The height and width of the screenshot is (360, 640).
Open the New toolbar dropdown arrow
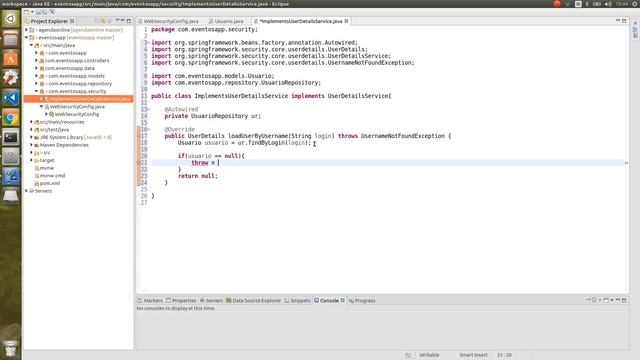(32, 12)
